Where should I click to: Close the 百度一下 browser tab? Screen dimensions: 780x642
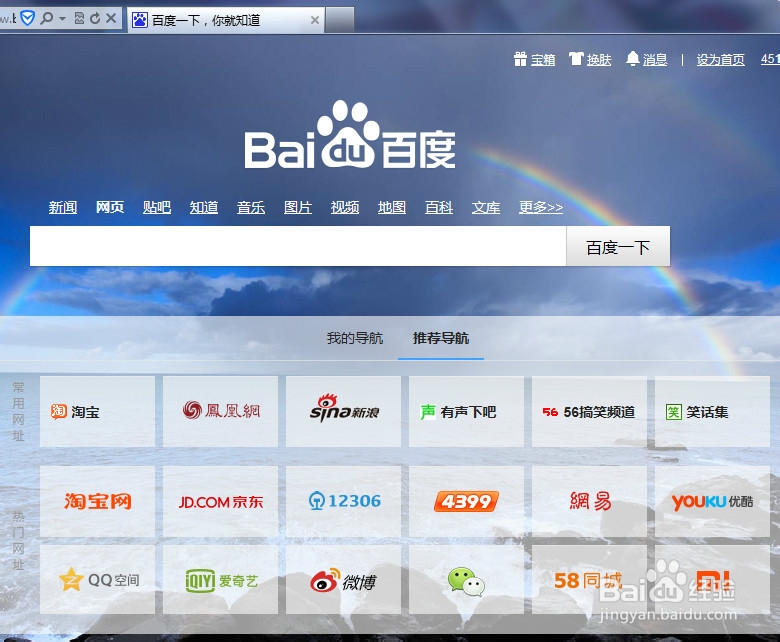coord(314,20)
